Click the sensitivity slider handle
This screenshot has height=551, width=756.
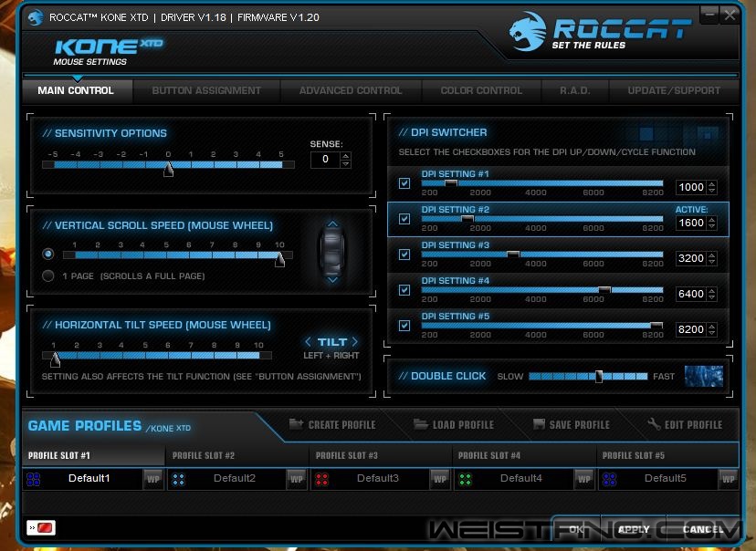pos(168,169)
